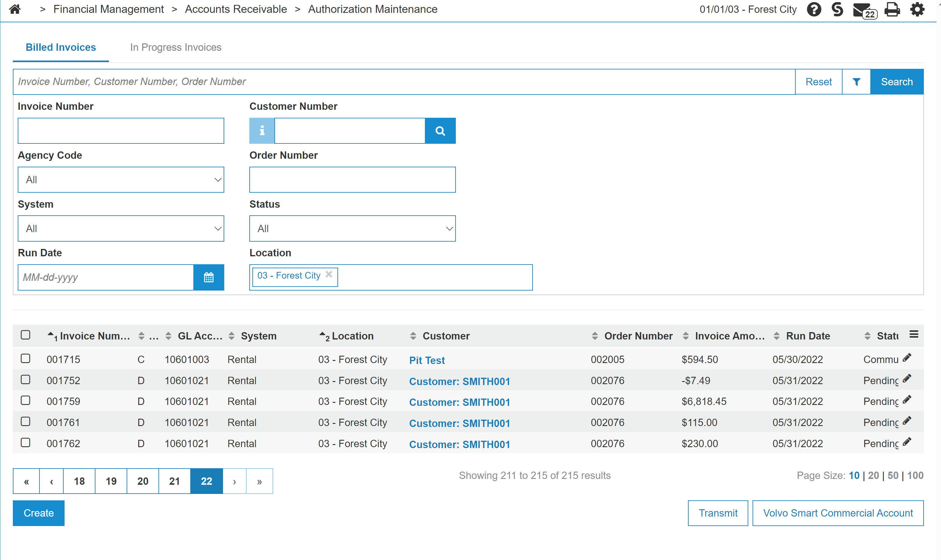Toggle the select-all header checkbox
Screen dimensions: 941x560
coord(25,335)
